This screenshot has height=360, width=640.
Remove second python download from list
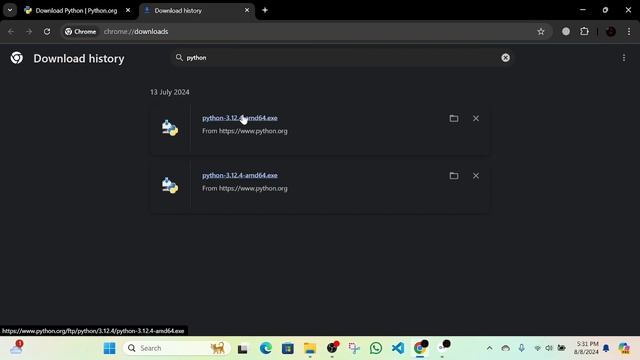tap(476, 176)
